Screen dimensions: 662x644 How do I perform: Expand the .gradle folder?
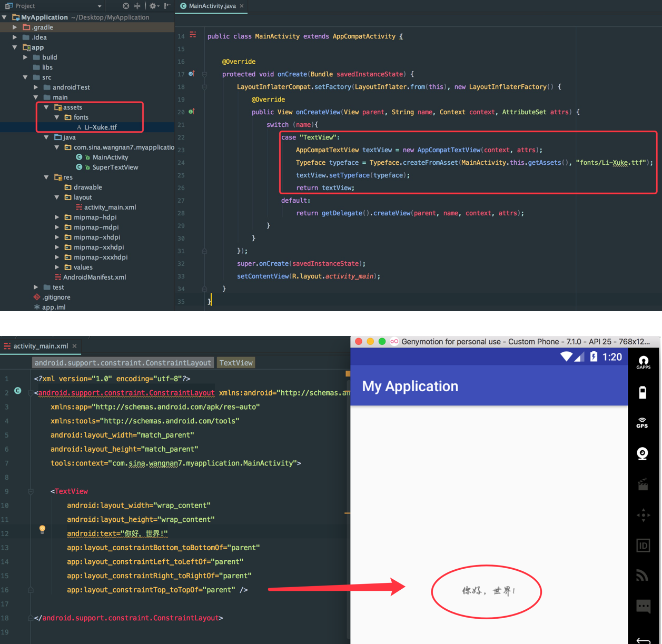[x=15, y=27]
